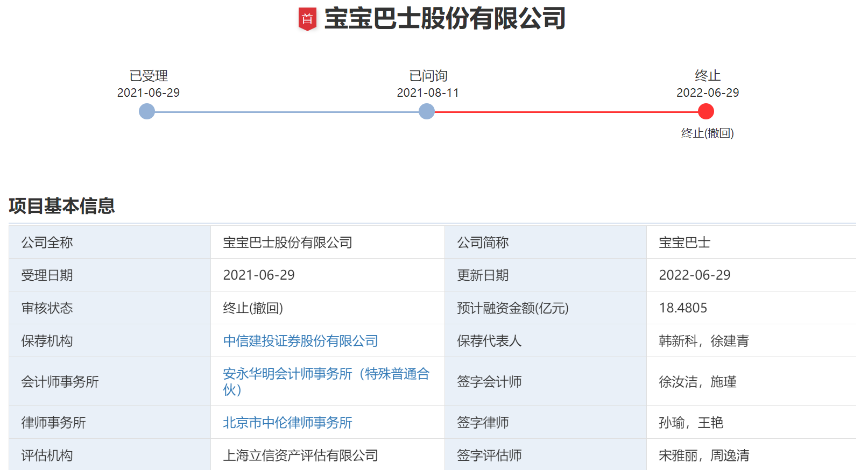Click the 更新日期 value 2022-06-29
Image resolution: width=868 pixels, height=470 pixels.
click(694, 275)
